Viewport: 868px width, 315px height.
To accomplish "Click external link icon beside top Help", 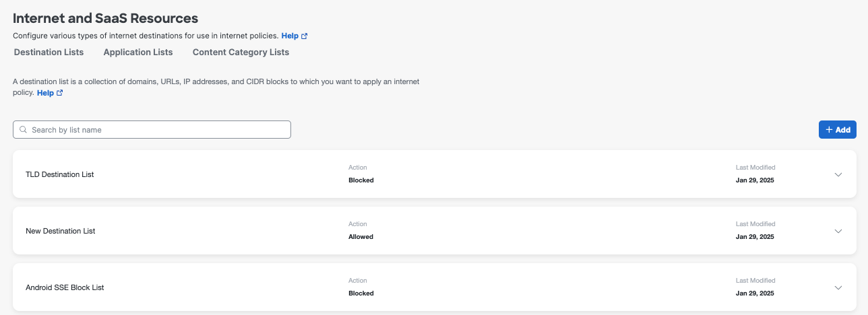I will coord(305,36).
